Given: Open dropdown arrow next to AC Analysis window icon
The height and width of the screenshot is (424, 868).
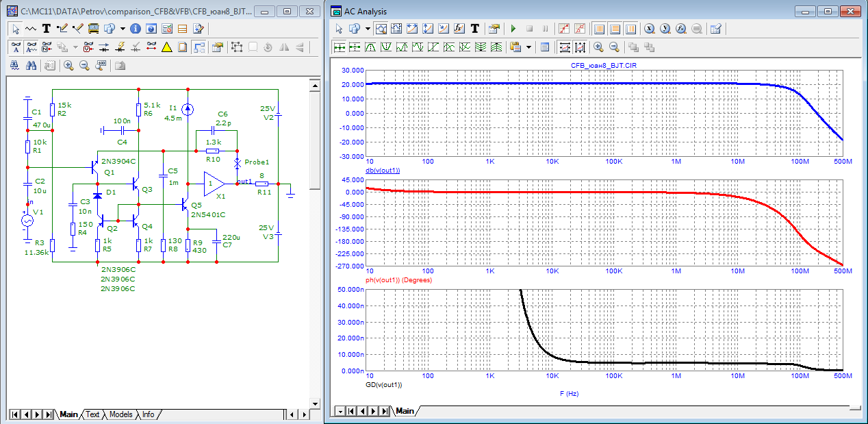Looking at the screenshot, I should (x=368, y=29).
